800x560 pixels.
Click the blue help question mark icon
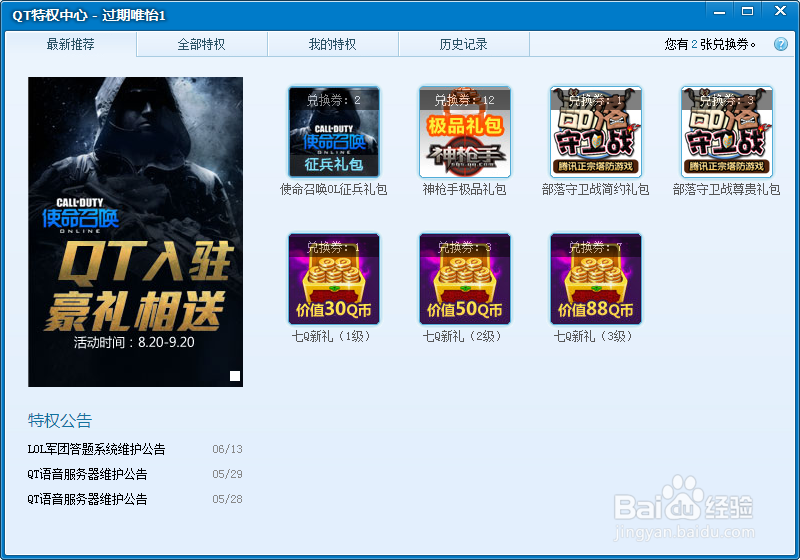(x=781, y=44)
